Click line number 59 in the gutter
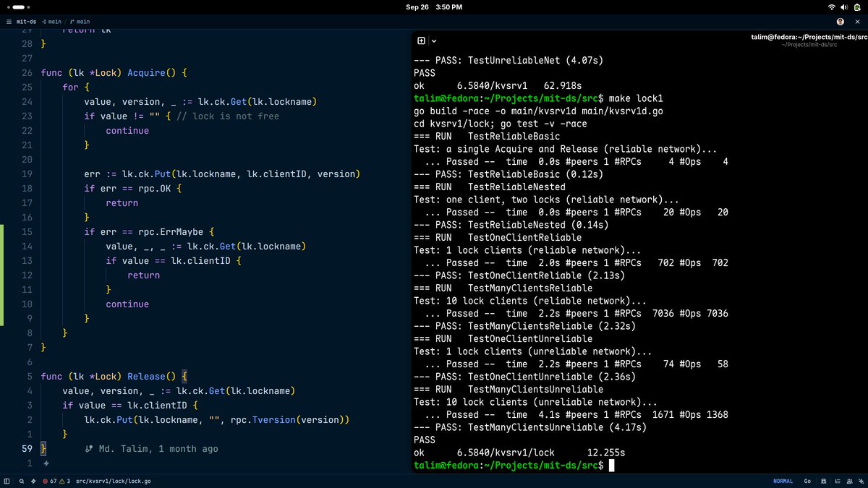The image size is (868, 488). coord(27,449)
